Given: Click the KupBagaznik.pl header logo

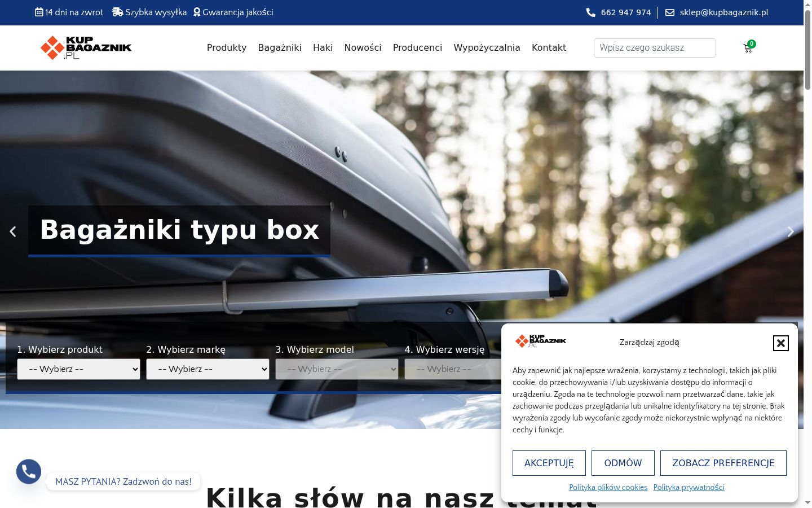Looking at the screenshot, I should coord(86,48).
